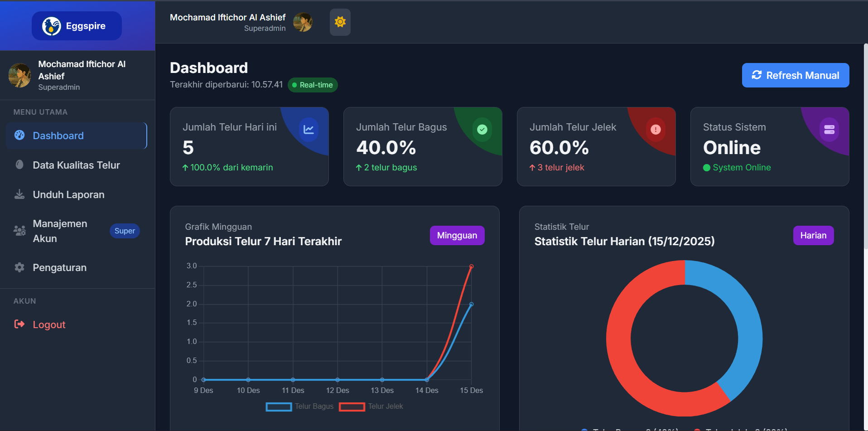Viewport: 868px width, 431px height.
Task: Click the green checkmark icon on Telur Bagus card
Action: click(482, 130)
